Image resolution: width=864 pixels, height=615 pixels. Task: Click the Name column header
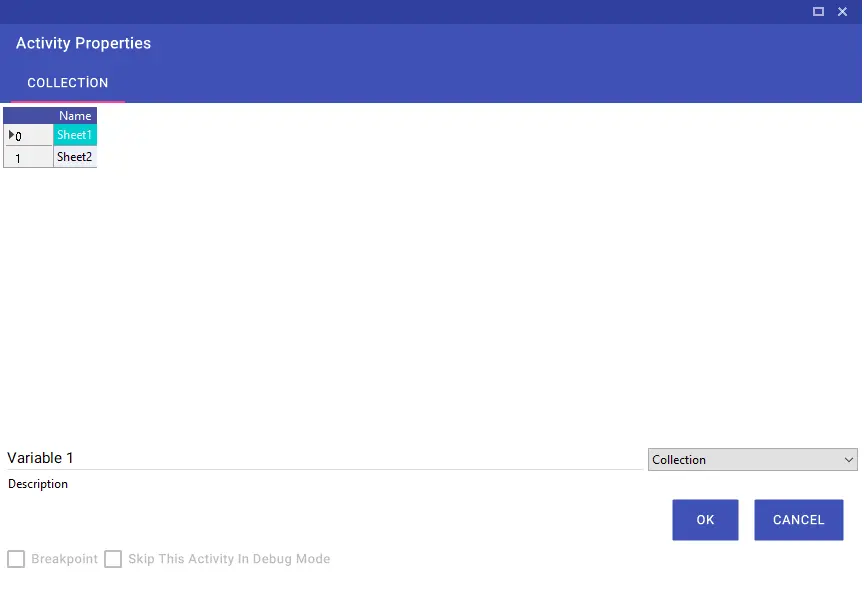[75, 116]
